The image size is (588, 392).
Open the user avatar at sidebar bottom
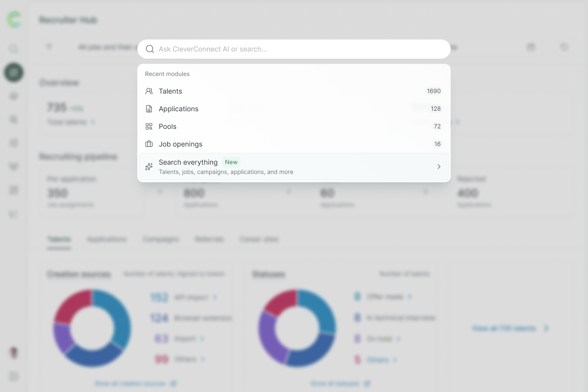coord(14,352)
